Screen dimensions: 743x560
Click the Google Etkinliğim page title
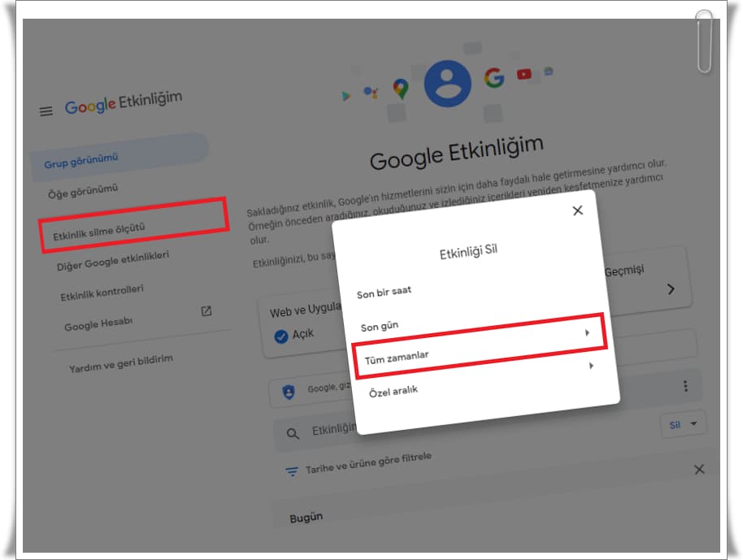coord(456,152)
